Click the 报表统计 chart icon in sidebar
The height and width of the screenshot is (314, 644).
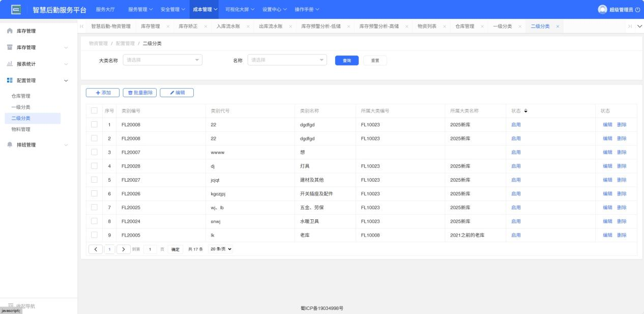(x=10, y=64)
